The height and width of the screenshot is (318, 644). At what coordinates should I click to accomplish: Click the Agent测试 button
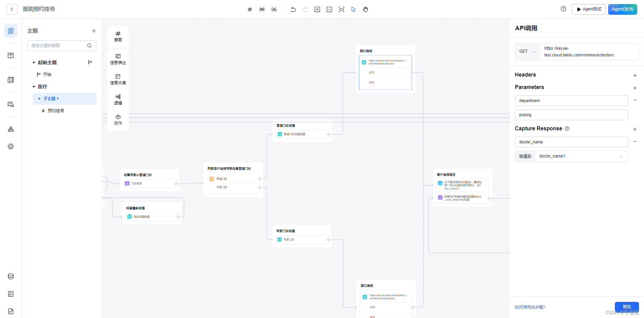[589, 9]
